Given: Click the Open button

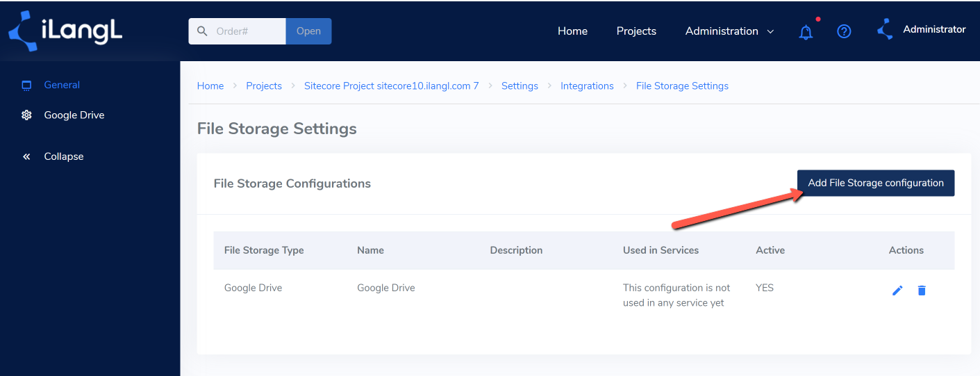Looking at the screenshot, I should click(x=308, y=31).
